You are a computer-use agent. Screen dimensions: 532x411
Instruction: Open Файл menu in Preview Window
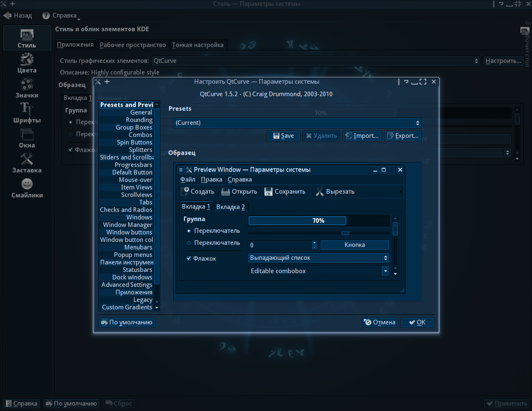pyautogui.click(x=188, y=179)
